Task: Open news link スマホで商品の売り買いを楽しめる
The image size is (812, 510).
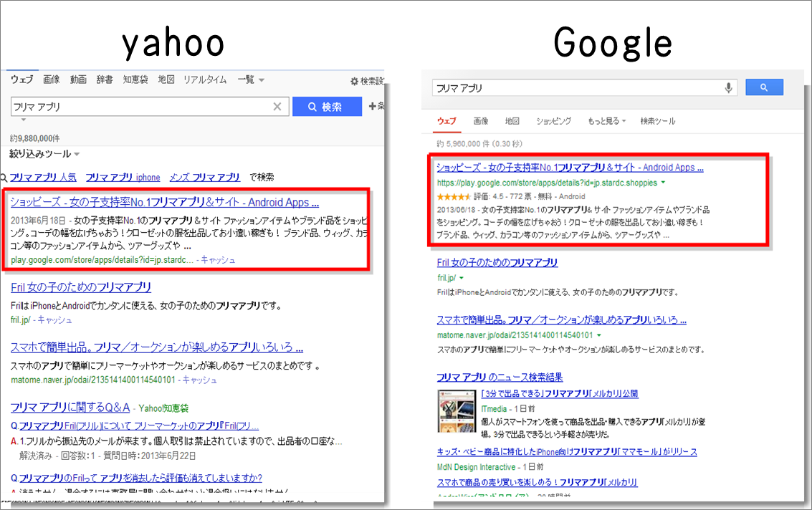Action: coord(537,482)
